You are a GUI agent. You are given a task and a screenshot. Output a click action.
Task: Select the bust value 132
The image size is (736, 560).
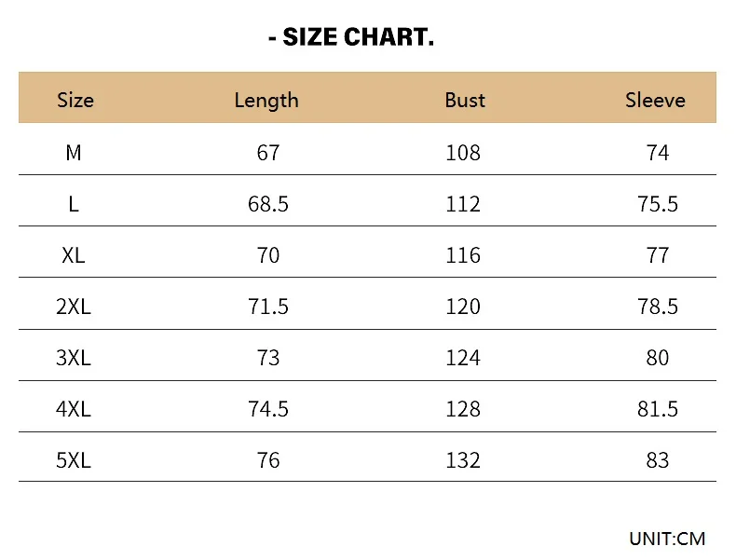click(463, 459)
